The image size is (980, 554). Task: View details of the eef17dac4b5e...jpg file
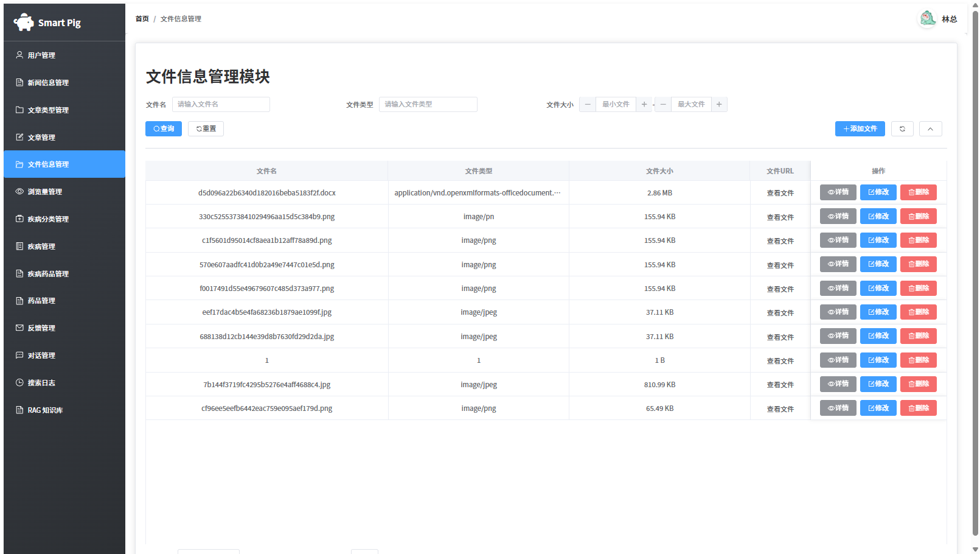(x=838, y=312)
